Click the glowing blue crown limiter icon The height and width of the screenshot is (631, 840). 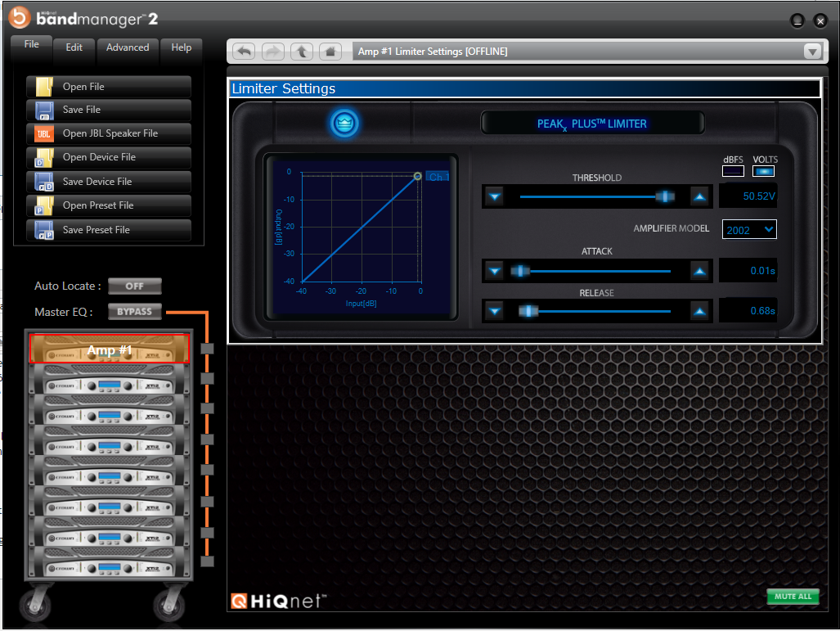pyautogui.click(x=344, y=124)
